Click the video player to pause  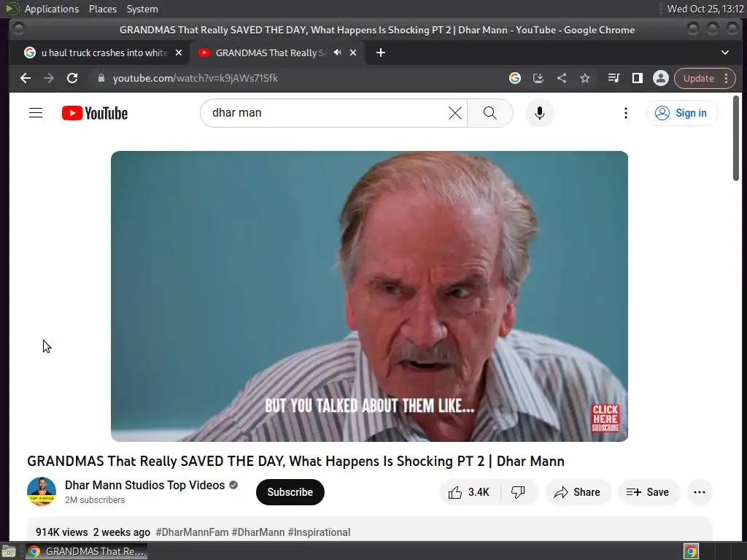[369, 296]
